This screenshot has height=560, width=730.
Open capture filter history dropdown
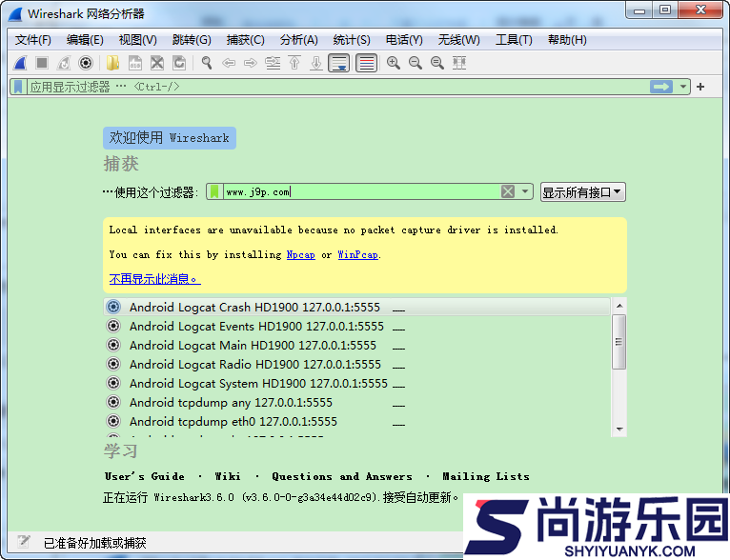tap(525, 191)
